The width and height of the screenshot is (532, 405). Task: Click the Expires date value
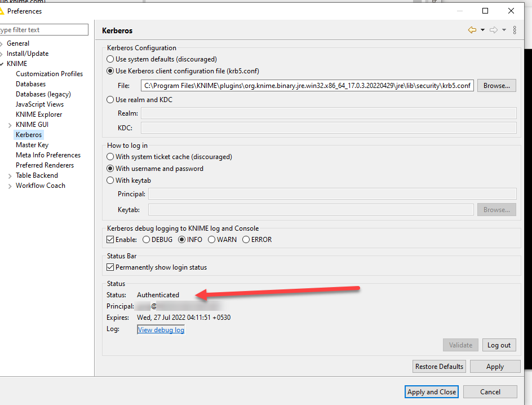(184, 318)
